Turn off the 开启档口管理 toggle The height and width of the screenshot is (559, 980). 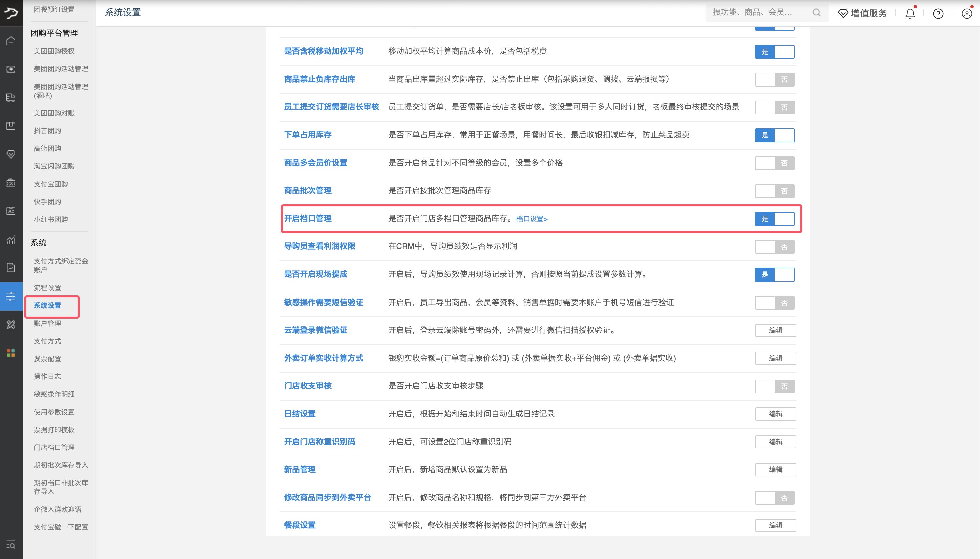775,219
